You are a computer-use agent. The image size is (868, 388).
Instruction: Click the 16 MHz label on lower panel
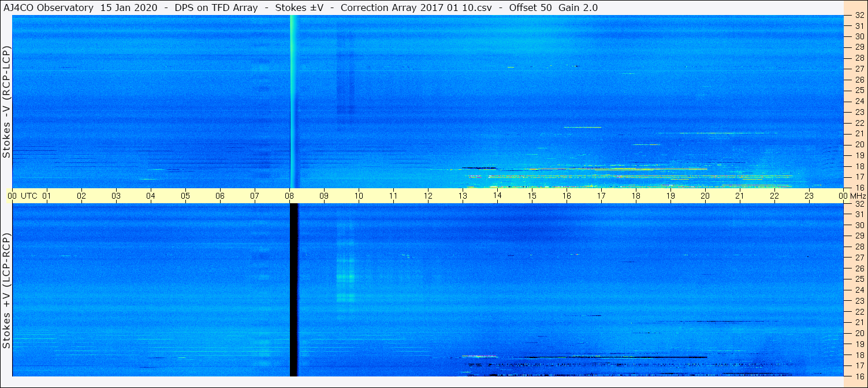(859, 376)
